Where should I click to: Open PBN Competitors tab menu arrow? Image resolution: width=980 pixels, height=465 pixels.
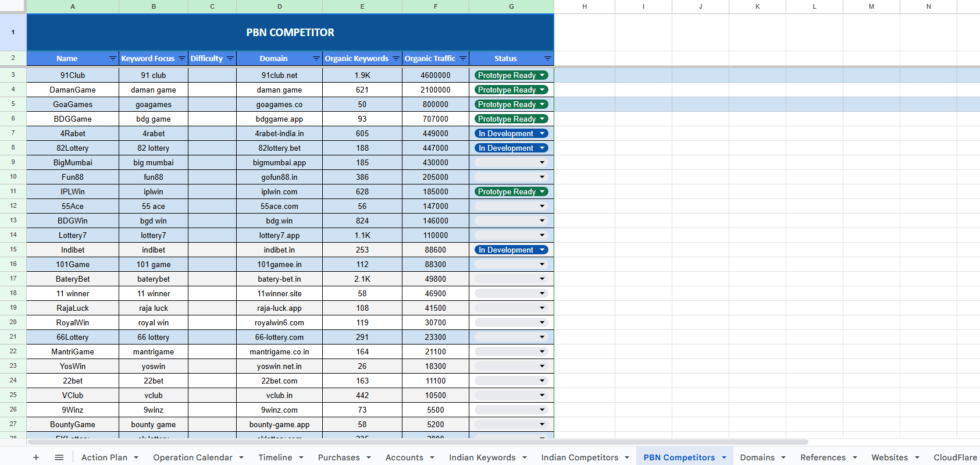(724, 457)
